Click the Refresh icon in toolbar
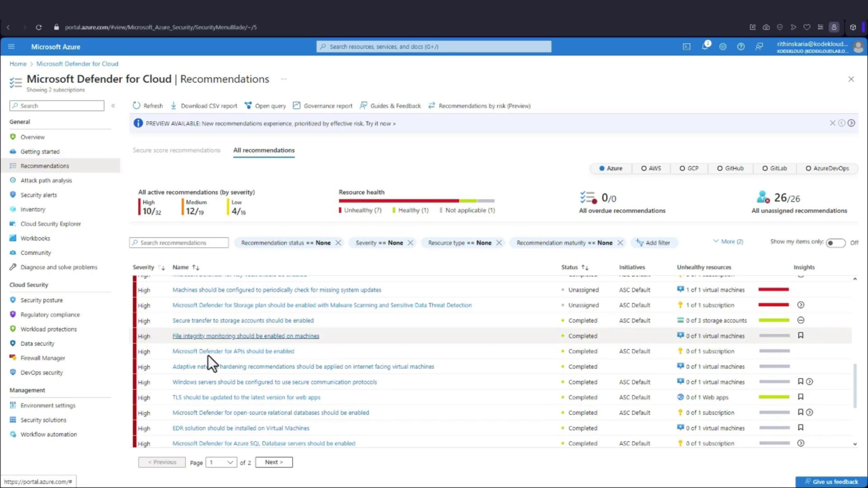Viewport: 868px width, 488px height. click(x=137, y=106)
